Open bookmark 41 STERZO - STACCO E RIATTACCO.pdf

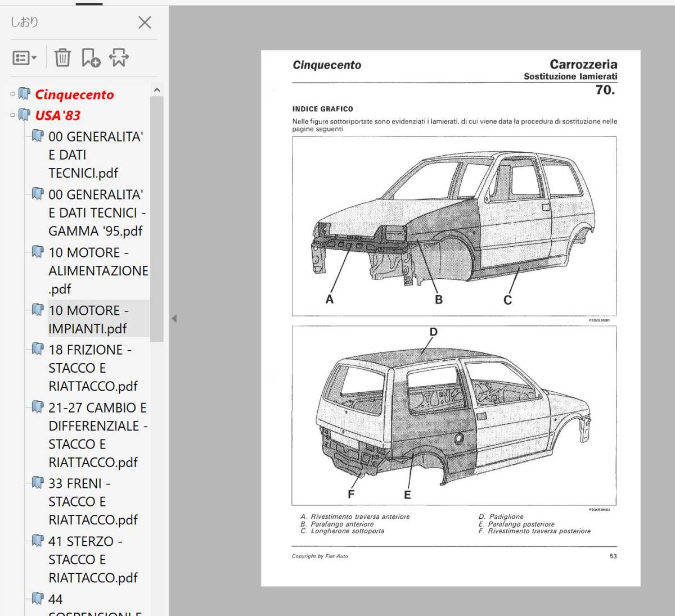pyautogui.click(x=93, y=559)
